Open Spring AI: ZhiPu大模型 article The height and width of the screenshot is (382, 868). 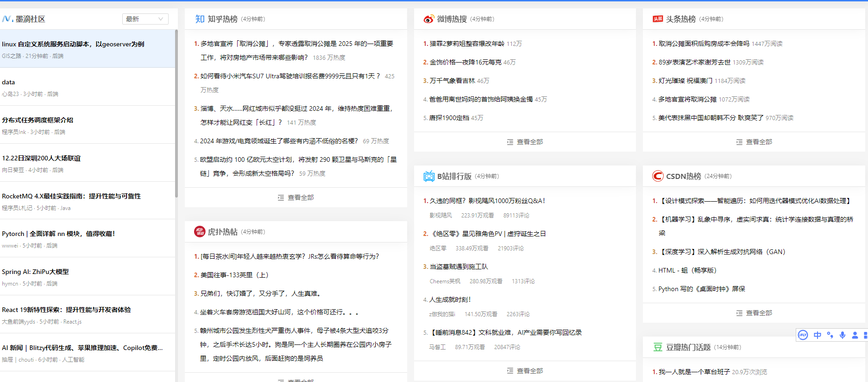tap(35, 272)
